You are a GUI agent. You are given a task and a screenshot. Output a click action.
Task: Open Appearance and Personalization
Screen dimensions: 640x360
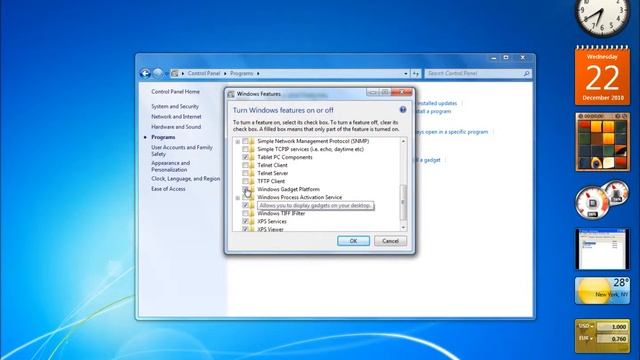(171, 166)
